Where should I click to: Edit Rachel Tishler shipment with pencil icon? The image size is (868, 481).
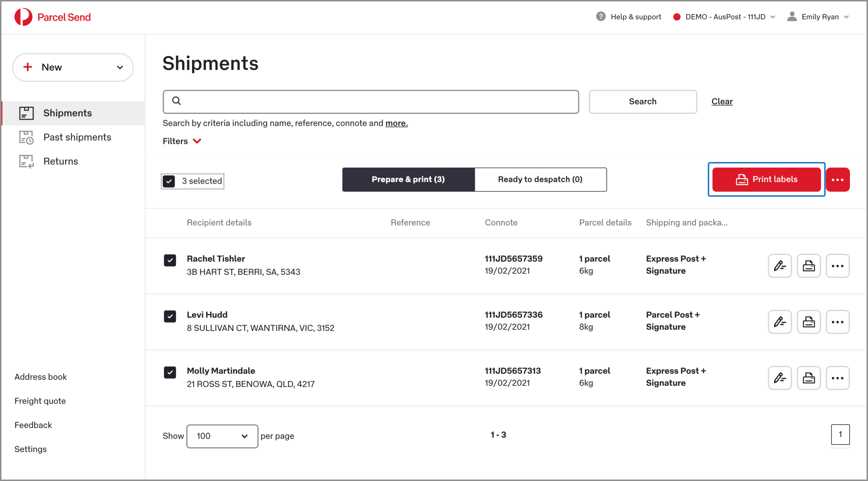pyautogui.click(x=780, y=266)
